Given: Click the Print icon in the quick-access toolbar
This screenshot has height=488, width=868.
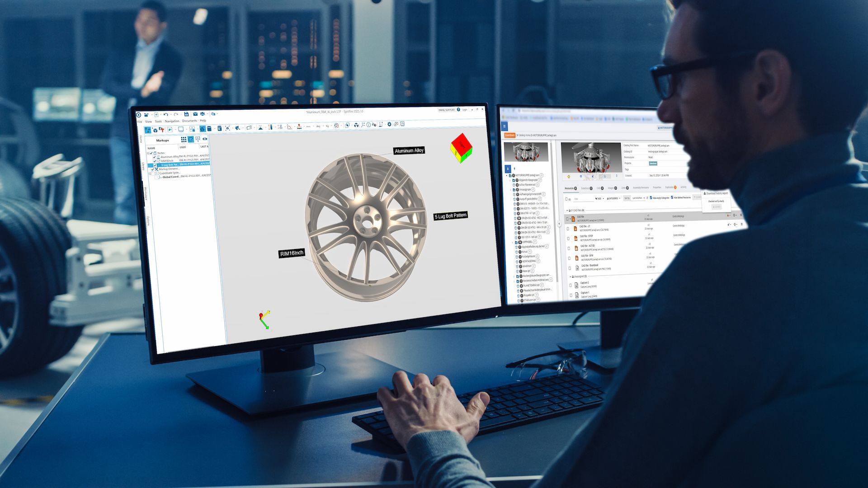Looking at the screenshot, I should tap(202, 114).
